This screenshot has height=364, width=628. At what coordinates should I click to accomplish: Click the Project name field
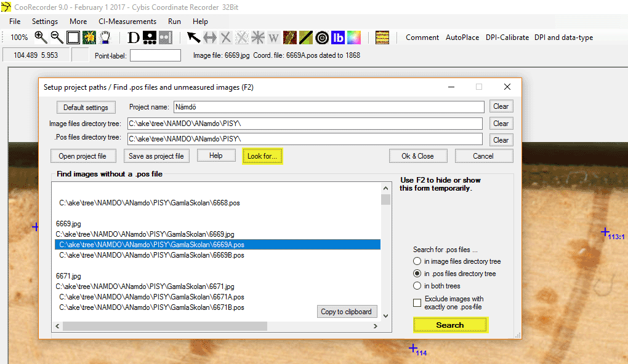(329, 107)
